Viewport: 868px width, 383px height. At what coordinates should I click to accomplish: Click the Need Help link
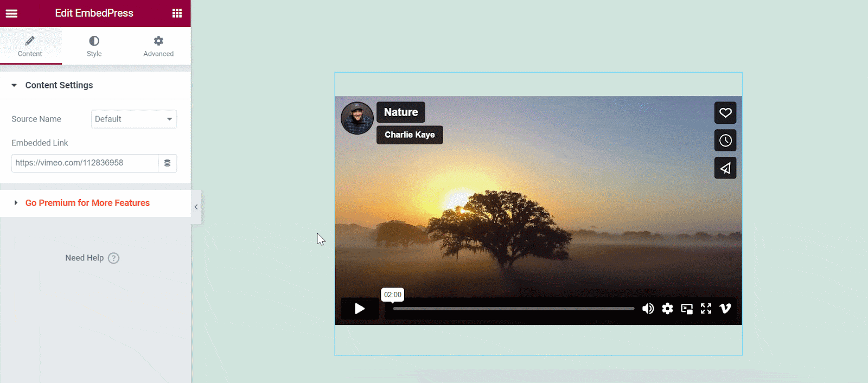click(85, 258)
